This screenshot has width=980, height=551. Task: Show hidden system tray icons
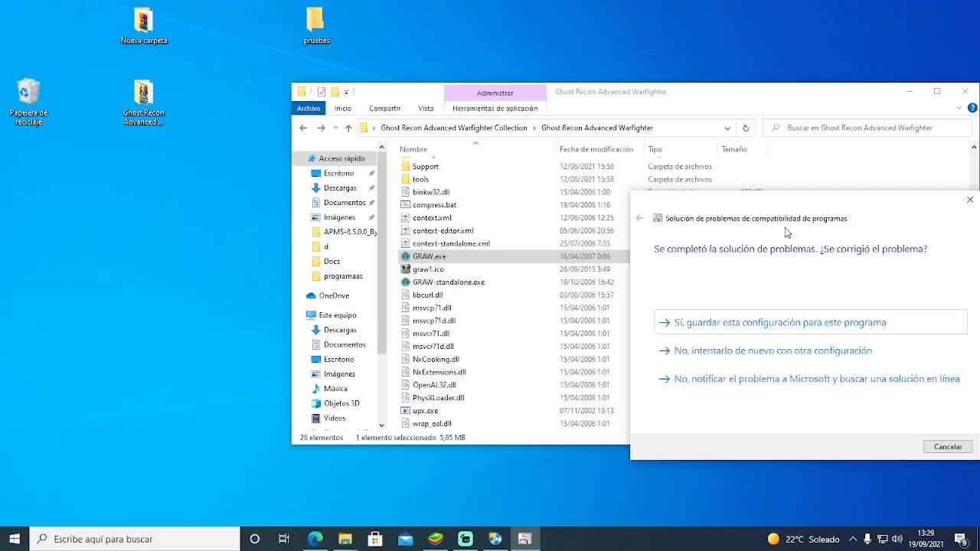pos(853,539)
